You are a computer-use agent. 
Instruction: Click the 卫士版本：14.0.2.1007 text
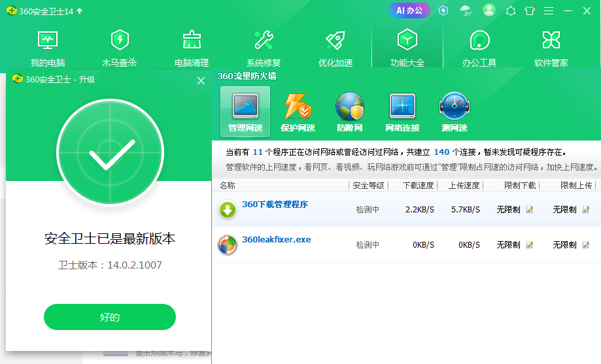pos(110,265)
